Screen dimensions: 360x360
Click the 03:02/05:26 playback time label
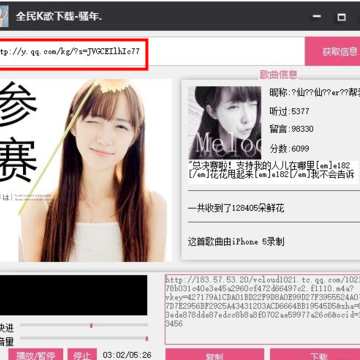point(127,355)
